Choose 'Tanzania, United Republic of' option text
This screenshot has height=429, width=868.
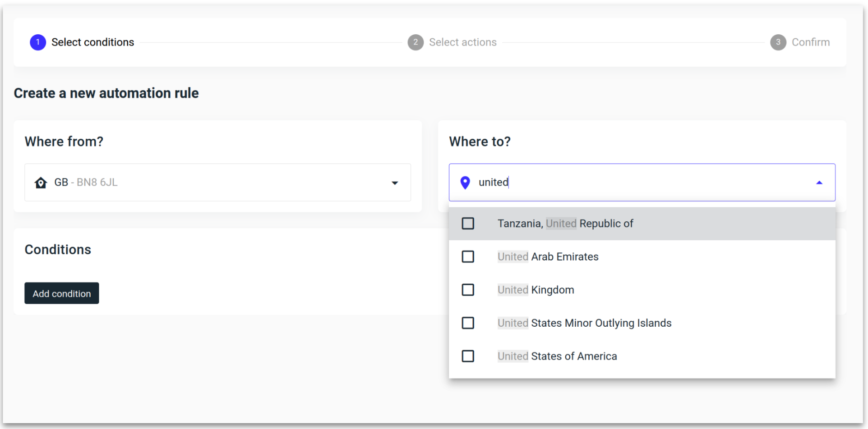point(565,224)
